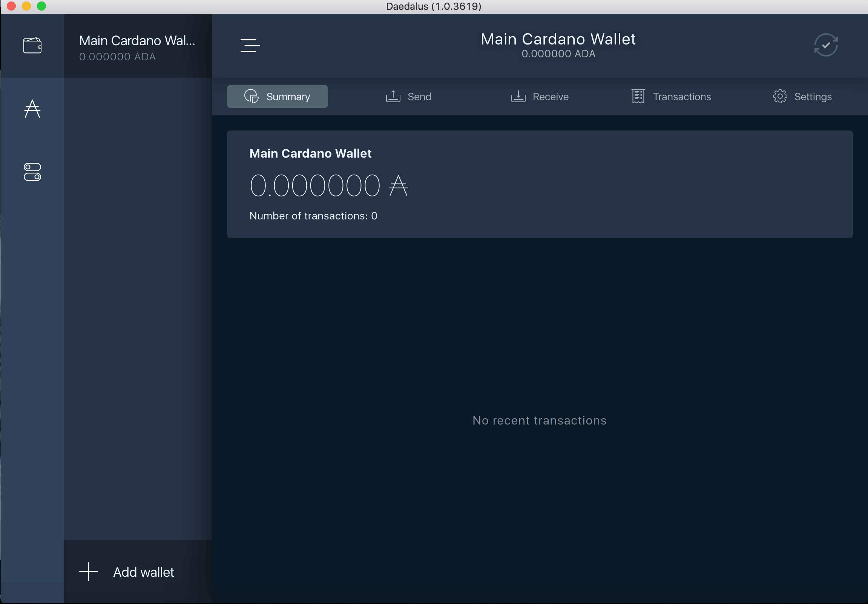Click the Transactions list icon
The image size is (868, 604).
[x=638, y=96]
